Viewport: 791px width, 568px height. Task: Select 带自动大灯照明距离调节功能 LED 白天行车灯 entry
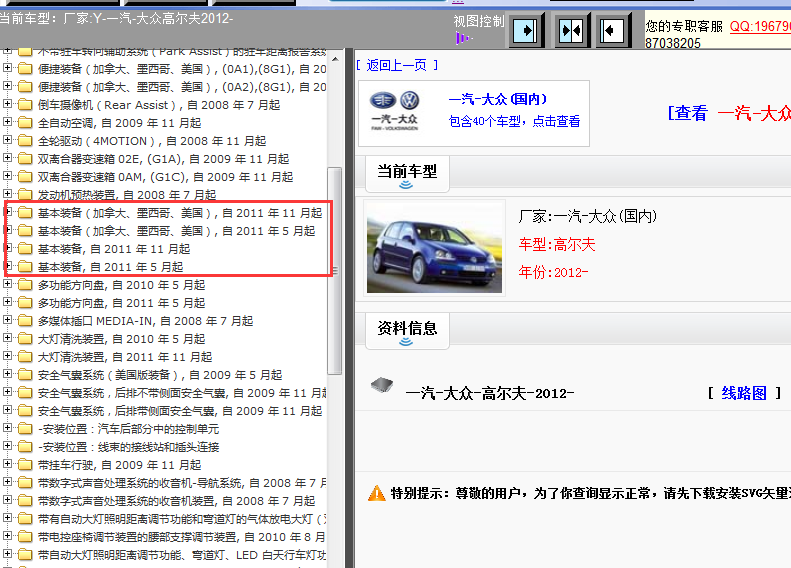click(x=182, y=555)
